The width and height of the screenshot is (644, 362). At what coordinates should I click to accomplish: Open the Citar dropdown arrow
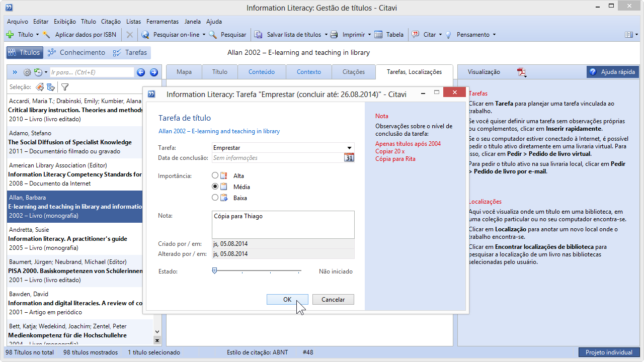tap(440, 35)
